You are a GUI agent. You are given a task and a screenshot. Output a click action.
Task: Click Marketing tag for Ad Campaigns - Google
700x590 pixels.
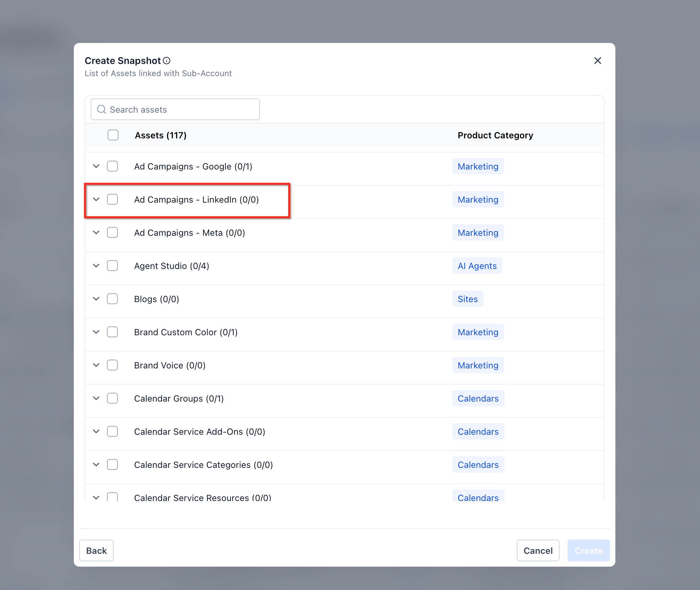tap(478, 166)
